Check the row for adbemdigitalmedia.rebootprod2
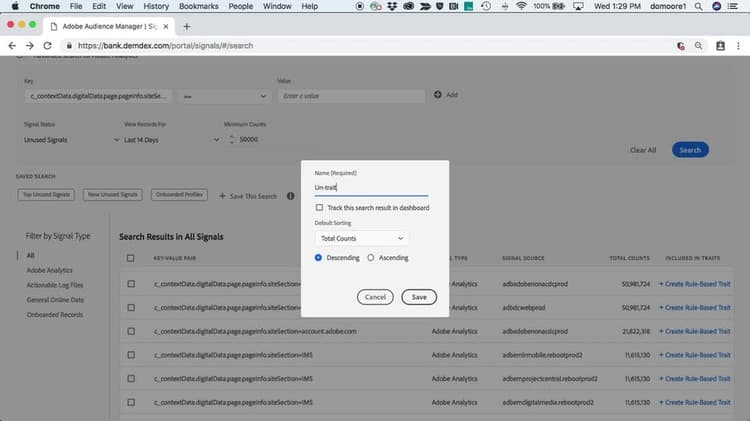 (x=131, y=402)
